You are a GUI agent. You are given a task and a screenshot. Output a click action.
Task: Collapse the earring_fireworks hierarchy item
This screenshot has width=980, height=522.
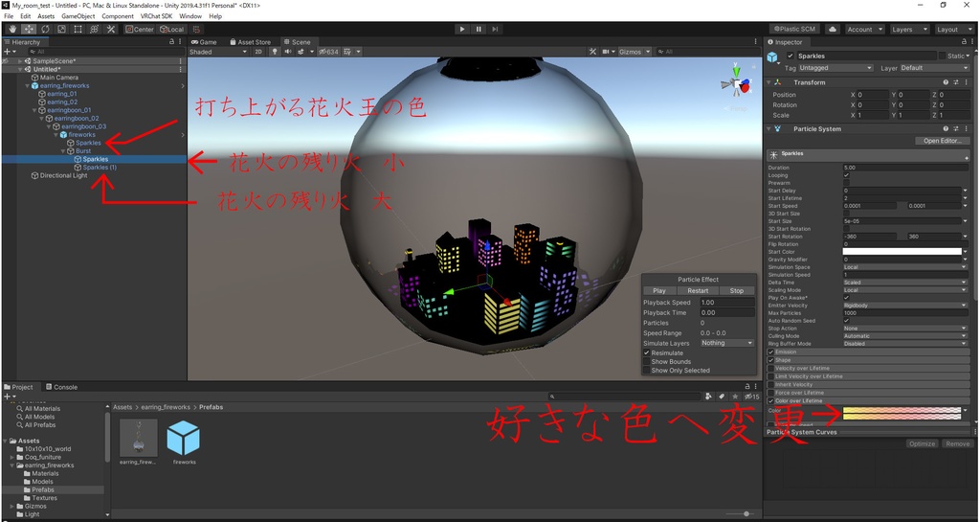tap(27, 85)
